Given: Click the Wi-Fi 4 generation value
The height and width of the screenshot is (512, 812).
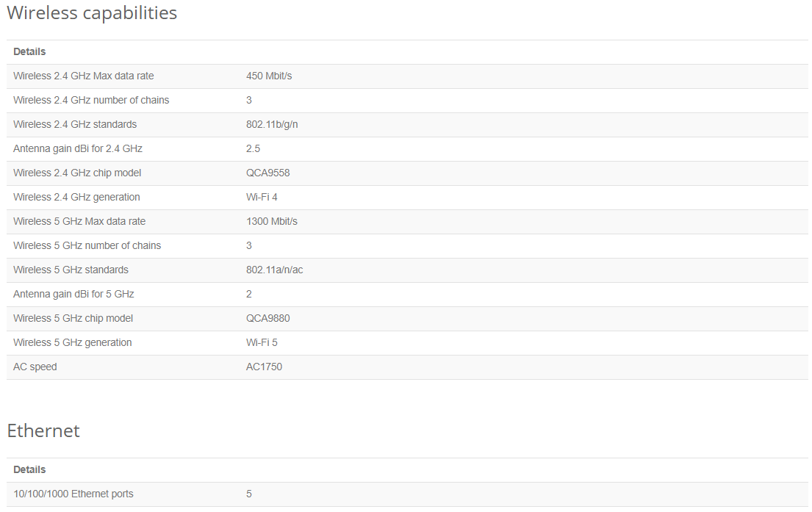Looking at the screenshot, I should (262, 198).
